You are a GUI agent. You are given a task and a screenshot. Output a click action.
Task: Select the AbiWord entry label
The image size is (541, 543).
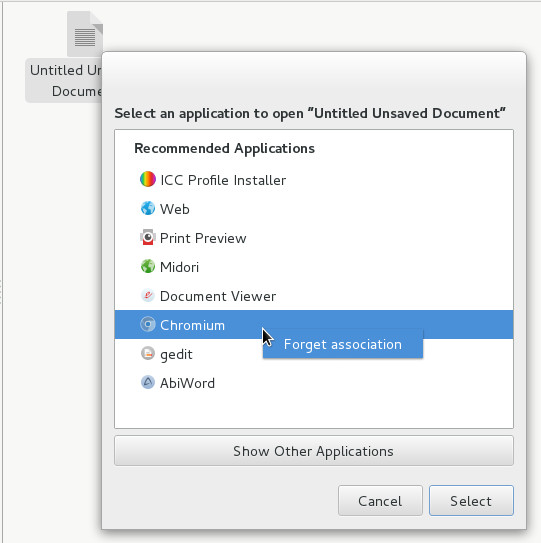click(187, 383)
